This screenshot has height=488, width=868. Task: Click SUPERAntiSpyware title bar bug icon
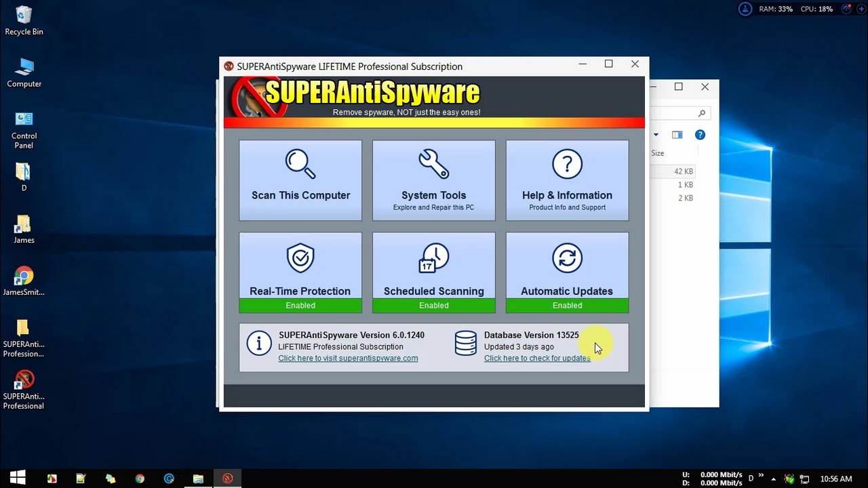tap(229, 66)
